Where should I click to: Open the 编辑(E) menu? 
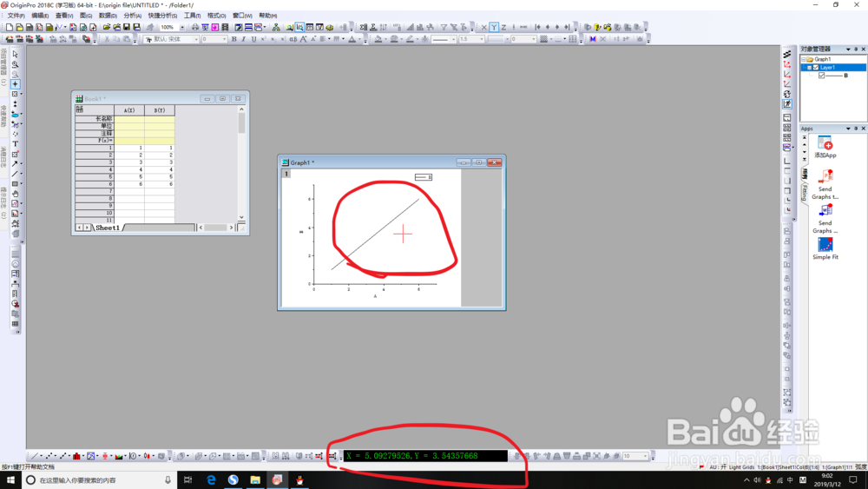(40, 16)
